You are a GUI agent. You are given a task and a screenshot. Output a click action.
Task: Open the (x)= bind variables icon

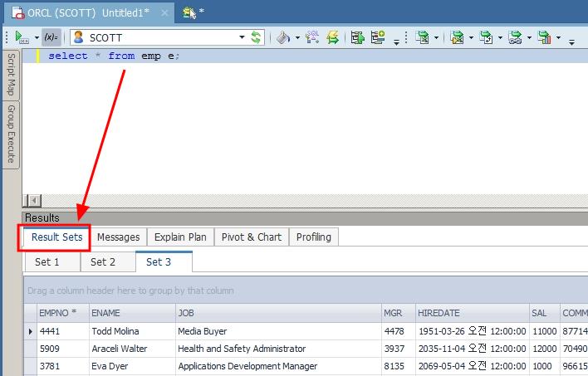[x=51, y=37]
